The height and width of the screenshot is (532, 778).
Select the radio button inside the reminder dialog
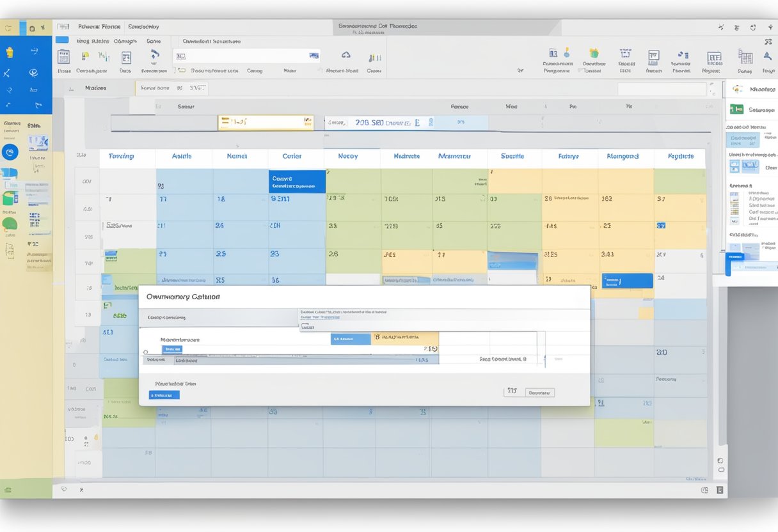click(x=145, y=352)
